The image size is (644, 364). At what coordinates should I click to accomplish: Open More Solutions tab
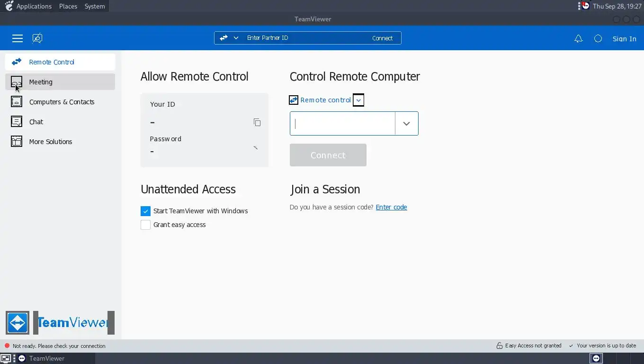[60, 142]
